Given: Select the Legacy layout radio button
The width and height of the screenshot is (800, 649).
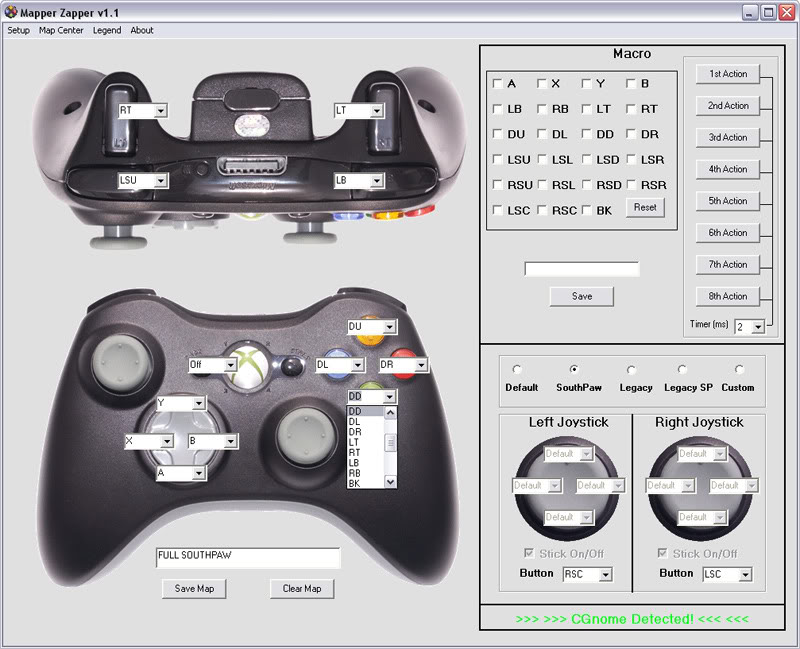Looking at the screenshot, I should (x=631, y=369).
